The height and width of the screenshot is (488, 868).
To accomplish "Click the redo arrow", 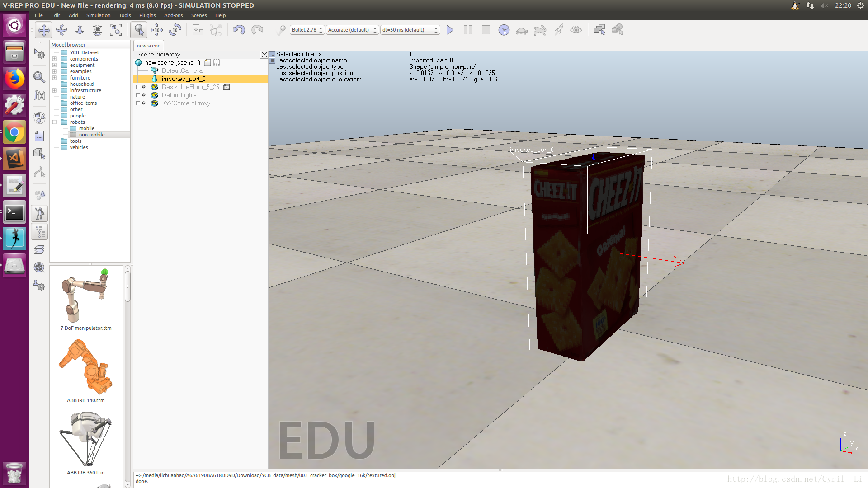I will point(257,30).
